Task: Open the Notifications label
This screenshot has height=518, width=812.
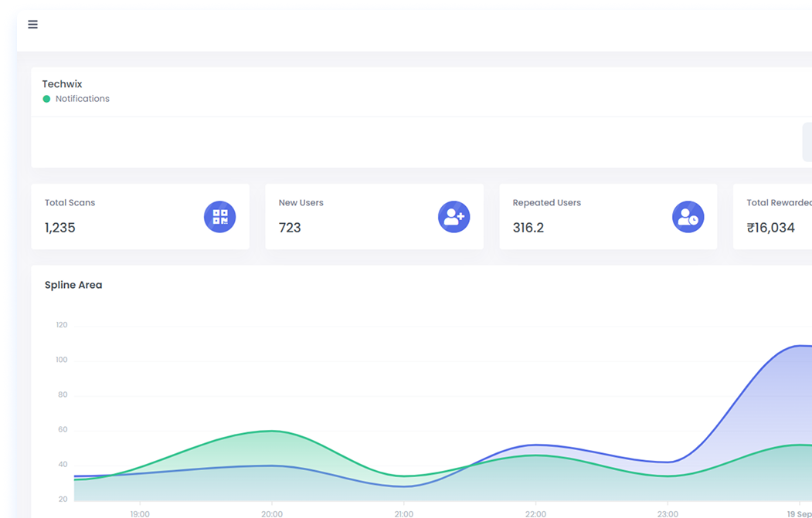Action: [x=82, y=99]
